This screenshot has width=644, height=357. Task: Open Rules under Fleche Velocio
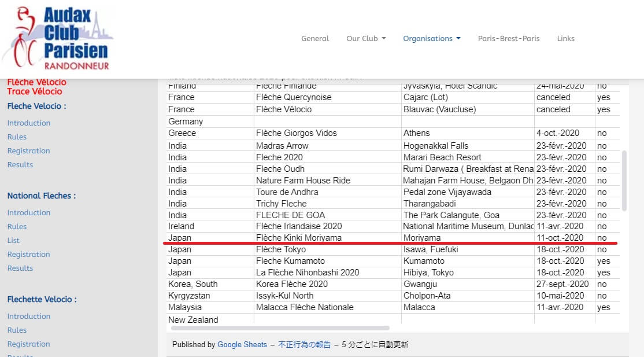tap(17, 137)
